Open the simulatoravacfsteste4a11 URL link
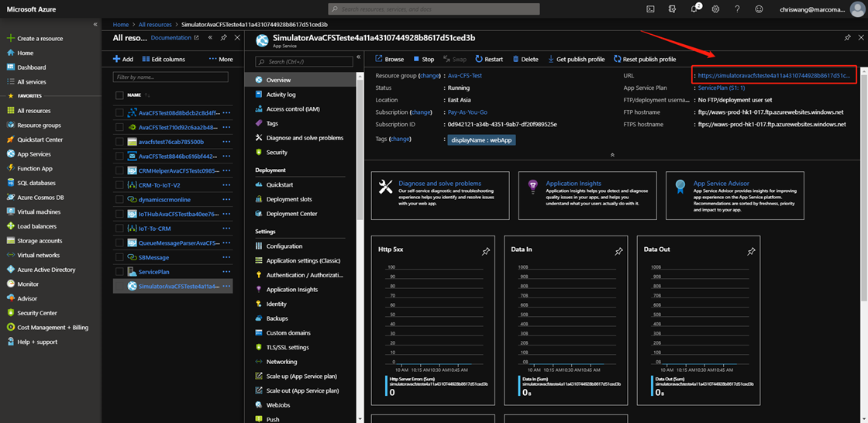868x423 pixels. pyautogui.click(x=774, y=75)
